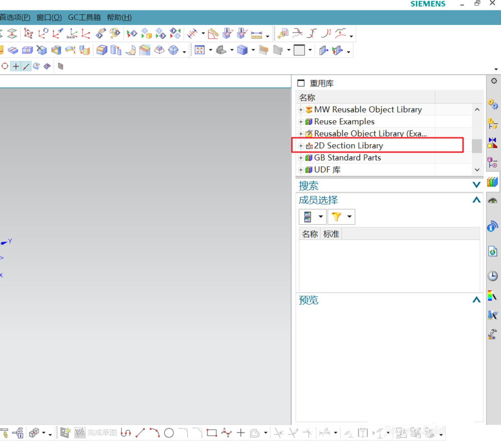Click the library tree scrollbar thumb

coord(477,146)
